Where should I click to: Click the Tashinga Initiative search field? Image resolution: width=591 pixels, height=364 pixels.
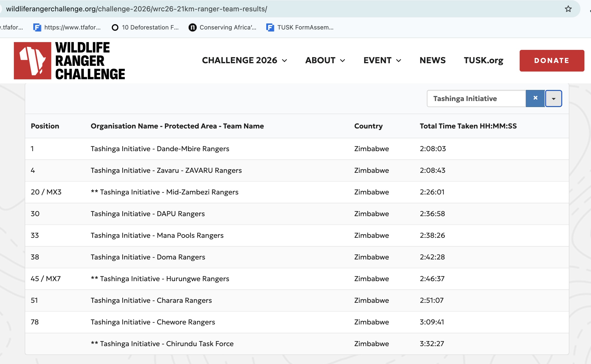coord(476,98)
